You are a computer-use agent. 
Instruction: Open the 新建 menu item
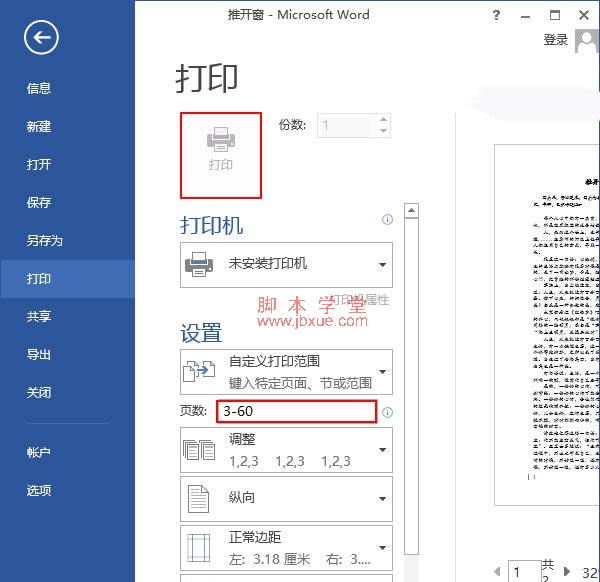coord(39,126)
